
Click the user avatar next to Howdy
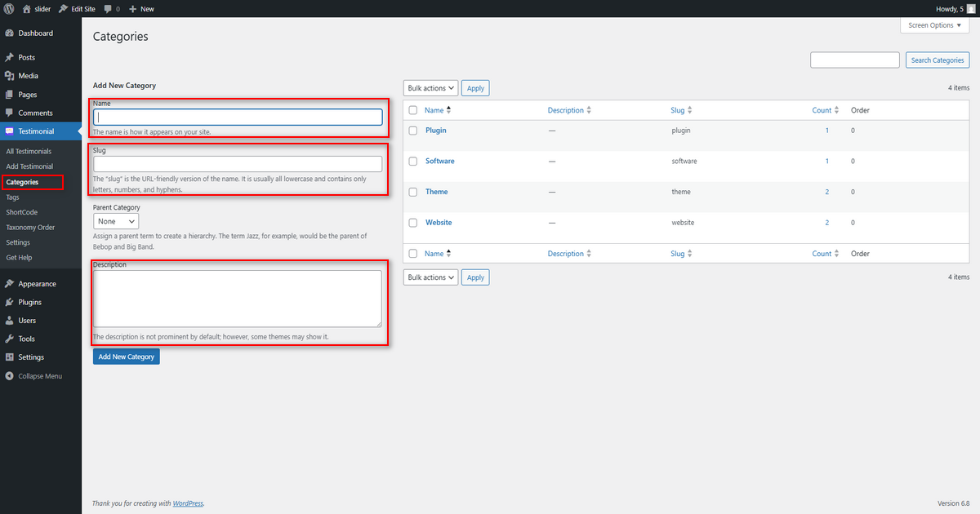pyautogui.click(x=970, y=8)
